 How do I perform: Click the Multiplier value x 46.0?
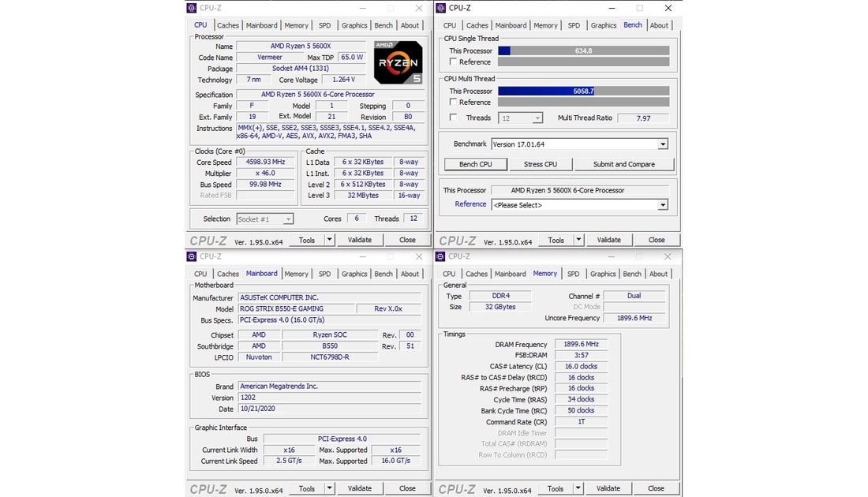265,174
